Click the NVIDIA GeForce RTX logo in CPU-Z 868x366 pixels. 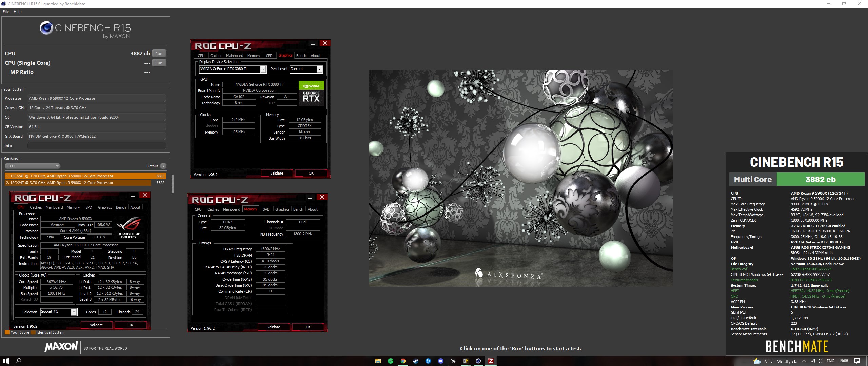point(311,93)
